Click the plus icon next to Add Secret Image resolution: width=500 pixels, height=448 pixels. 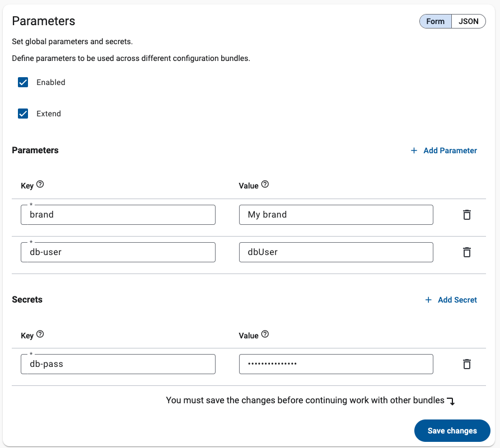429,300
